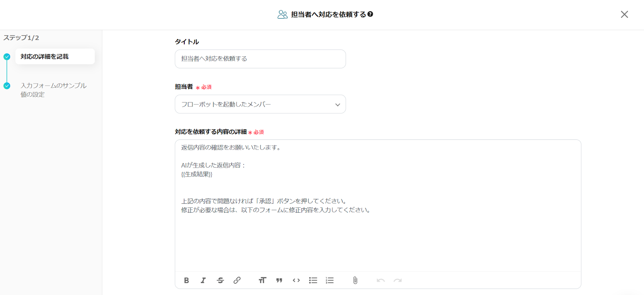Click into the 対応を依頼する内容の詳細 text area

pyautogui.click(x=378, y=206)
